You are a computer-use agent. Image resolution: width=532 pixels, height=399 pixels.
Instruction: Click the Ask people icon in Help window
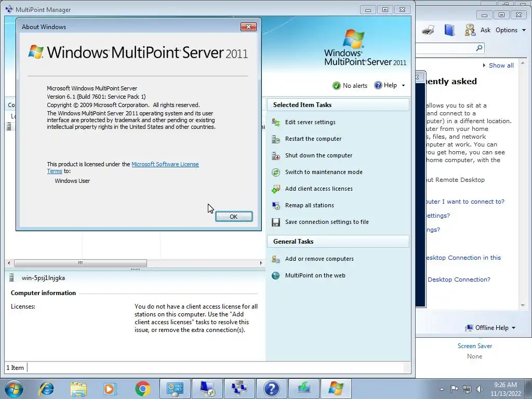470,30
